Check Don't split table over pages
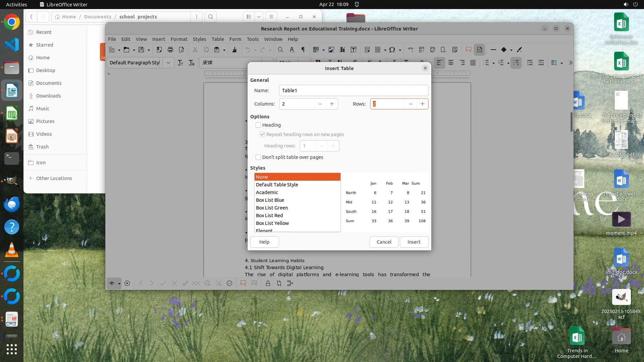Viewport: 644px width, 362px height. coord(258,157)
